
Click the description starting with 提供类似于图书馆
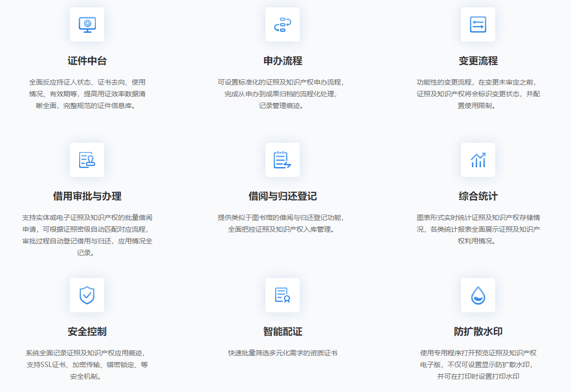(283, 223)
